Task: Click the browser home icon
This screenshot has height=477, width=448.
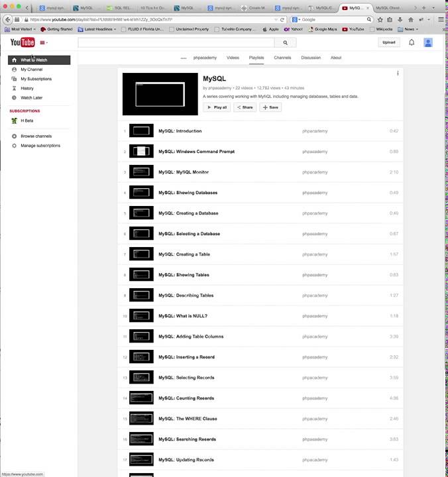Action: (411, 19)
